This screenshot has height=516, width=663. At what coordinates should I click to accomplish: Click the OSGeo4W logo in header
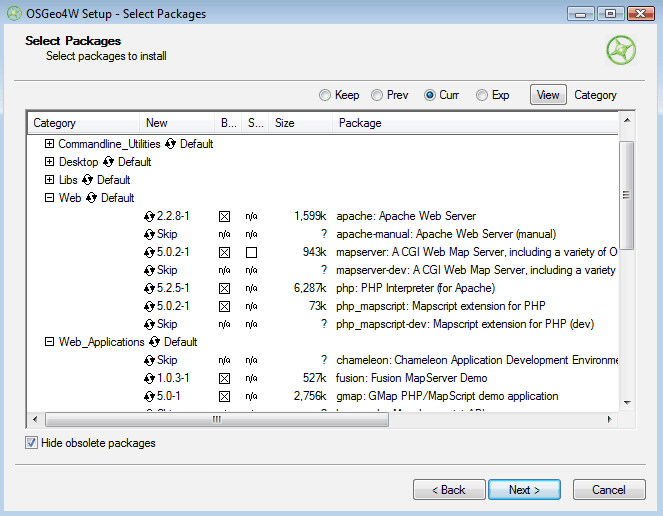tap(621, 50)
